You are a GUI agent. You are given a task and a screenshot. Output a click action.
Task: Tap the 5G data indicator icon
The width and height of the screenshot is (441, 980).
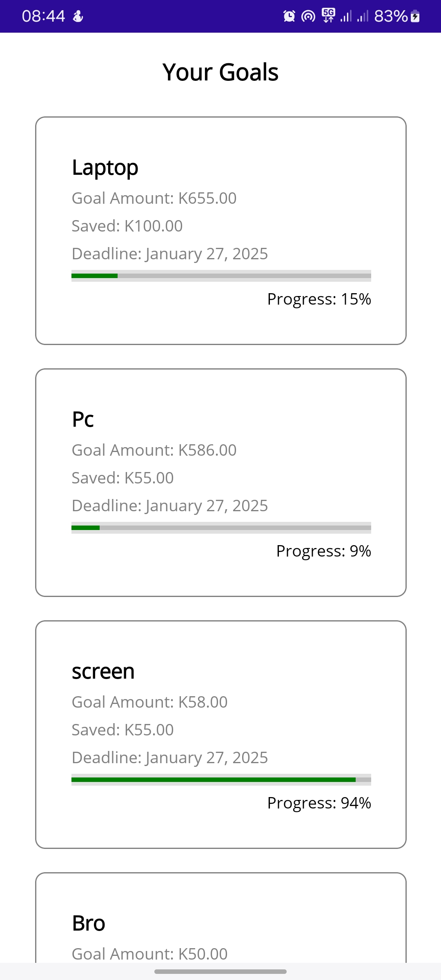328,16
